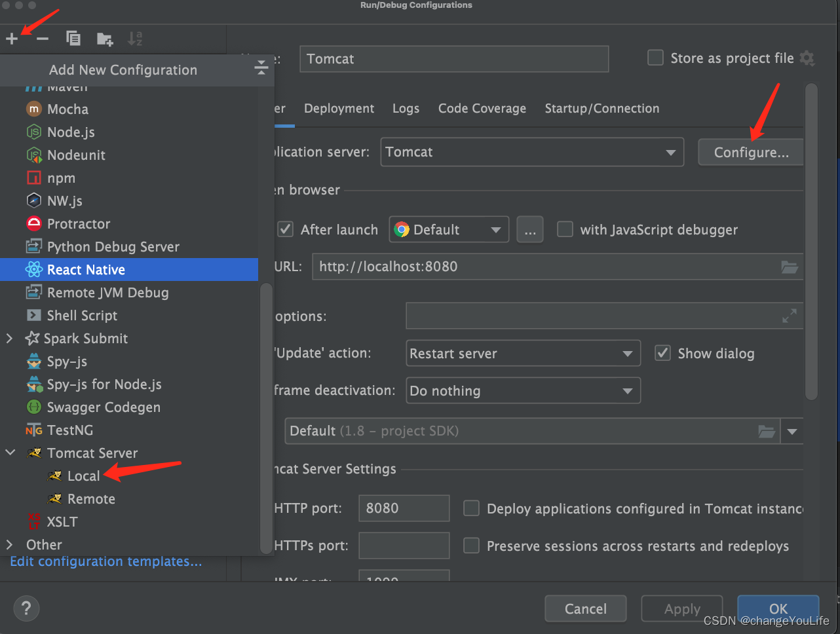Click the URL field with localhost:8080
840x634 pixels.
558,267
